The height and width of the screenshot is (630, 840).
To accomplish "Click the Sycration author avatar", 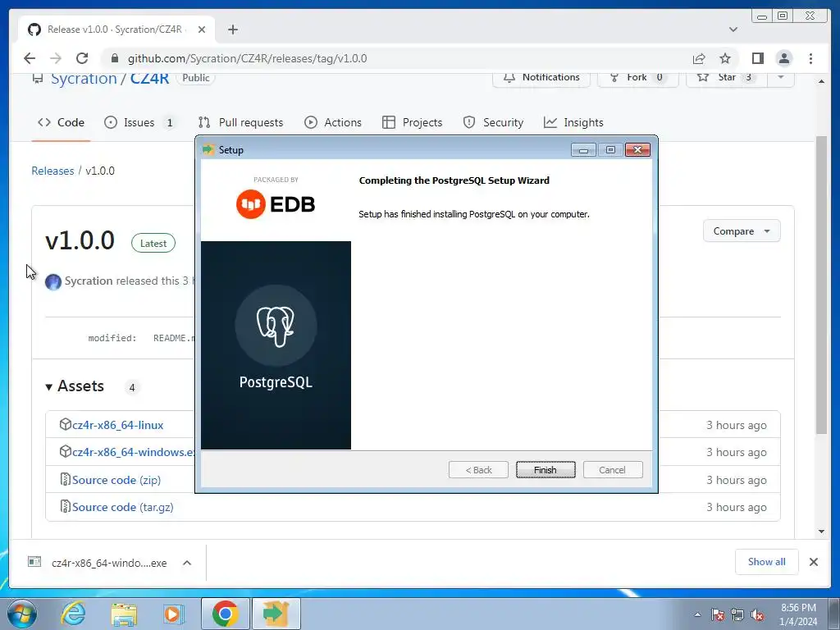I will click(53, 282).
